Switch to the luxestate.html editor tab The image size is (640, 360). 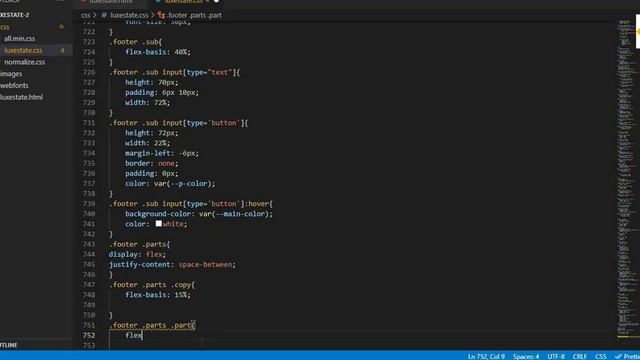click(x=111, y=2)
